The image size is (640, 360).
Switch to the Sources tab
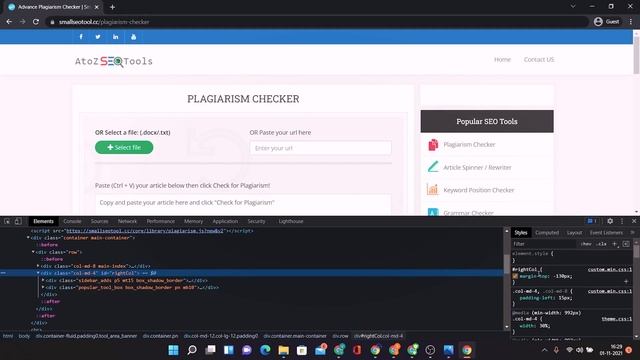(100, 221)
